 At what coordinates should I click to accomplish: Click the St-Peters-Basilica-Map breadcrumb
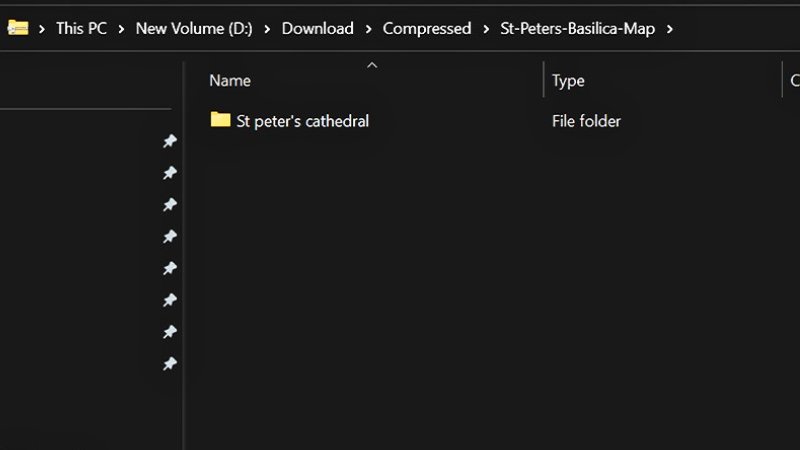click(577, 28)
